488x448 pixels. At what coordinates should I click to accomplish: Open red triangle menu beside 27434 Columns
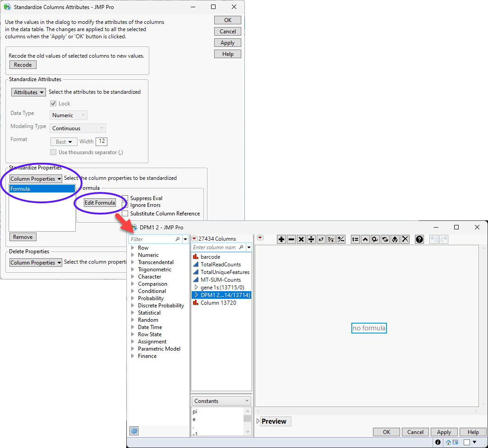click(194, 238)
